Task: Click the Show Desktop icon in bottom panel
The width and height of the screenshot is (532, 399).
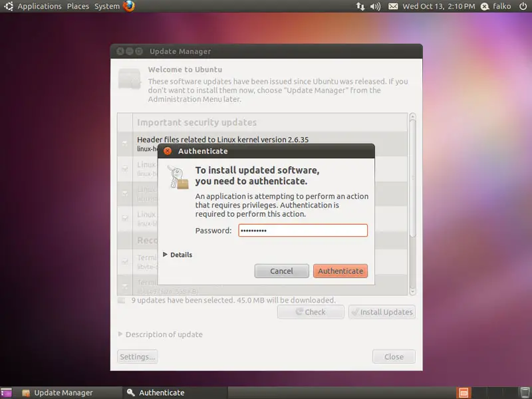Action: [6, 393]
